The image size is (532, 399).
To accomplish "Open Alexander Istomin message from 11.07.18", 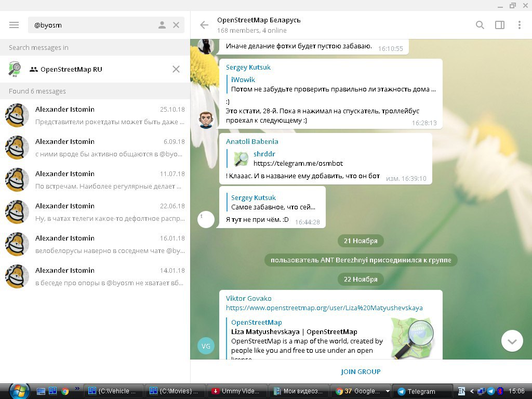I will pos(95,180).
